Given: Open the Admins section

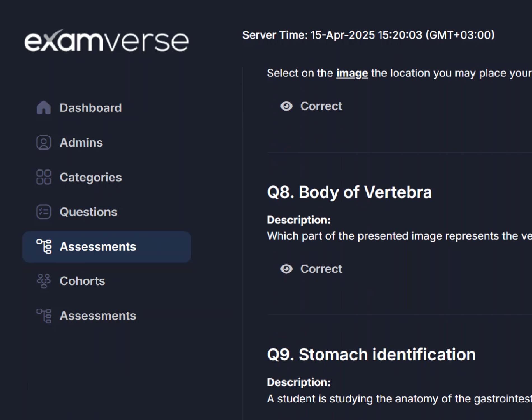Looking at the screenshot, I should 81,142.
